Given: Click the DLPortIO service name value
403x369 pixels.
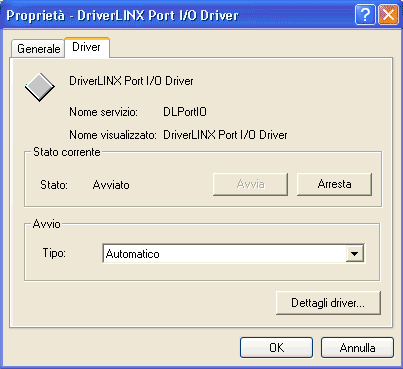Looking at the screenshot, I should 185,112.
